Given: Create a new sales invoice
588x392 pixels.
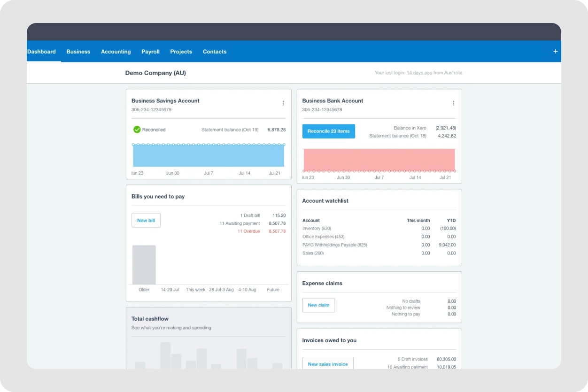Looking at the screenshot, I should click(x=328, y=363).
